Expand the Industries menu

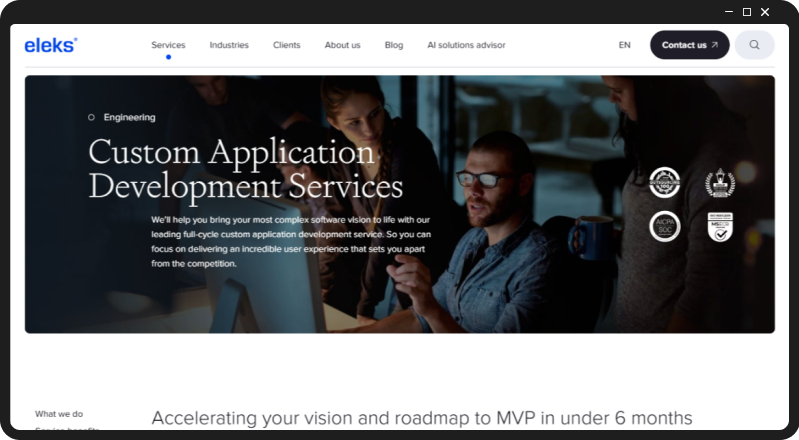(229, 45)
